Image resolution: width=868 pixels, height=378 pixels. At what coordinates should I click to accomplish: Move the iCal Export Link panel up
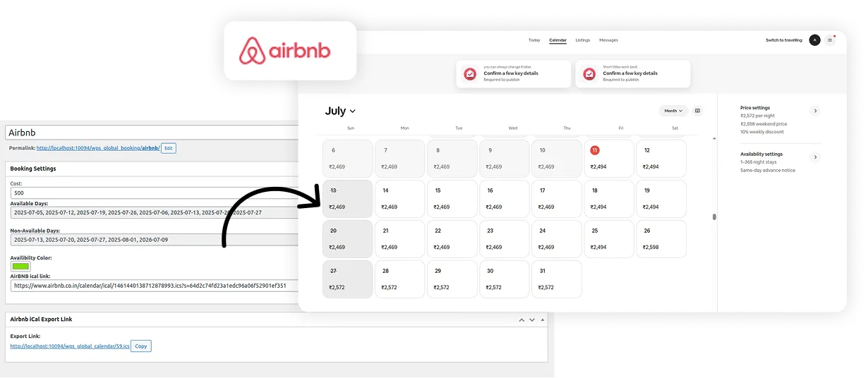tap(522, 319)
